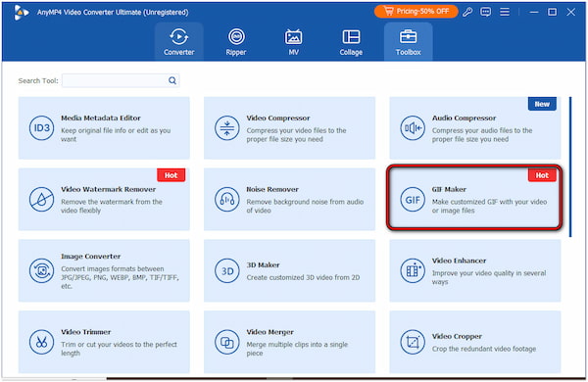
Task: Click the search magnifier icon
Action: tap(172, 80)
